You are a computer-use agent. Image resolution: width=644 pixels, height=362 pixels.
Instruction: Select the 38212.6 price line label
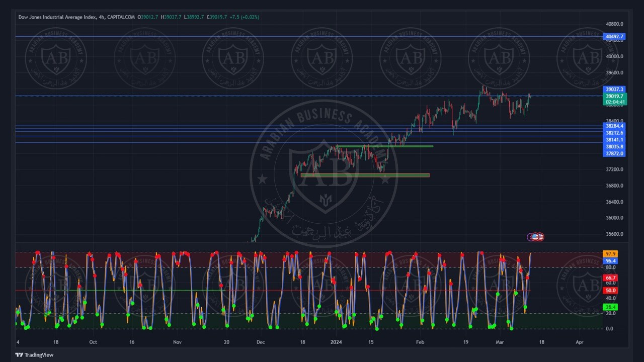614,133
